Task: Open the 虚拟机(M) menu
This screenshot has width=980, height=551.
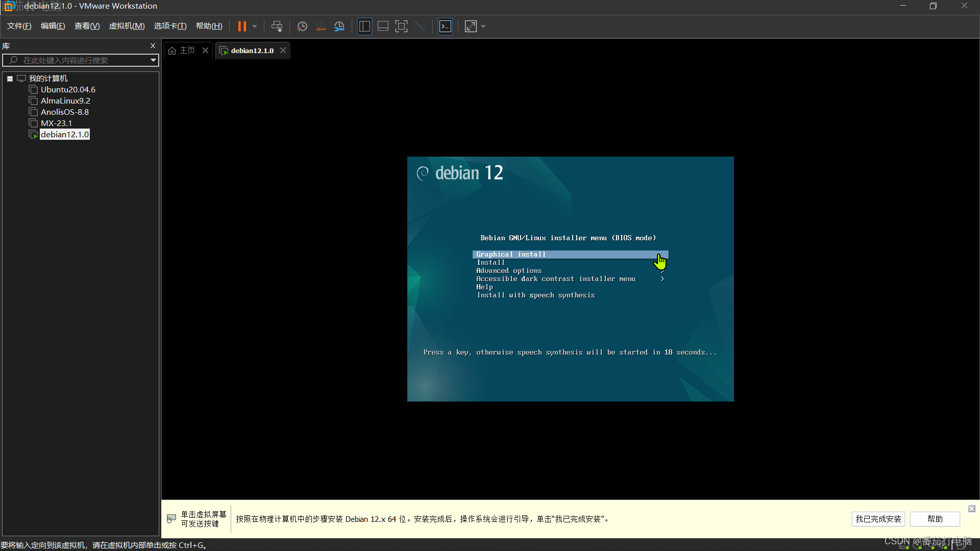Action: [127, 26]
